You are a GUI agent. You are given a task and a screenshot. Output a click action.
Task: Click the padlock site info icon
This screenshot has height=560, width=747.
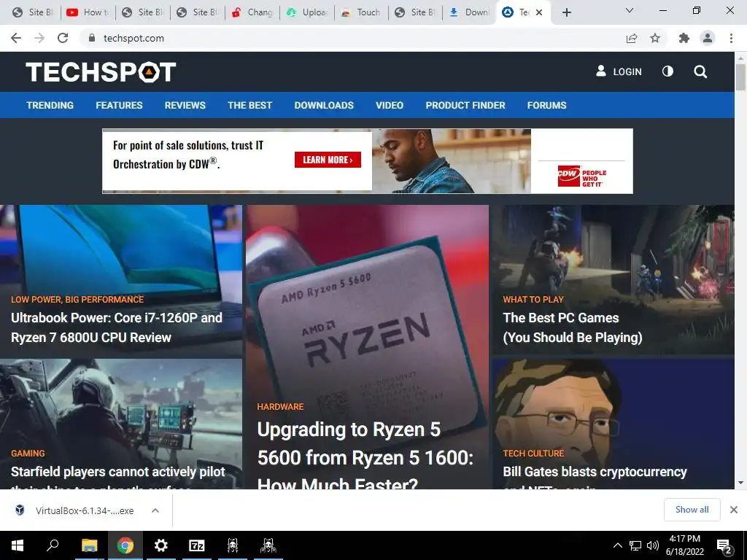91,38
